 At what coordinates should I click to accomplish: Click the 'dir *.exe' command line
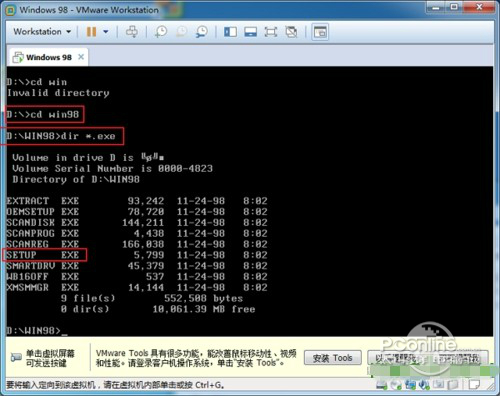tap(61, 136)
